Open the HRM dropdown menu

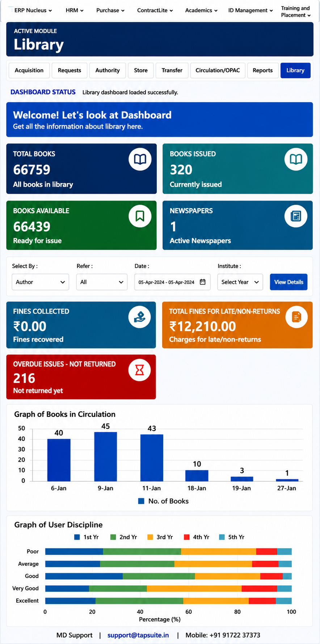pyautogui.click(x=75, y=10)
